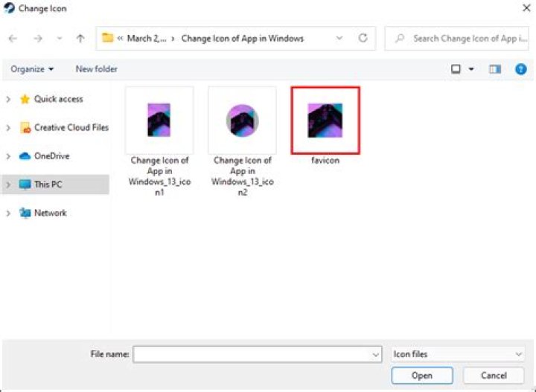Viewport: 536px width, 392px height.
Task: Open OneDrive in the navigation pane
Action: click(x=51, y=156)
